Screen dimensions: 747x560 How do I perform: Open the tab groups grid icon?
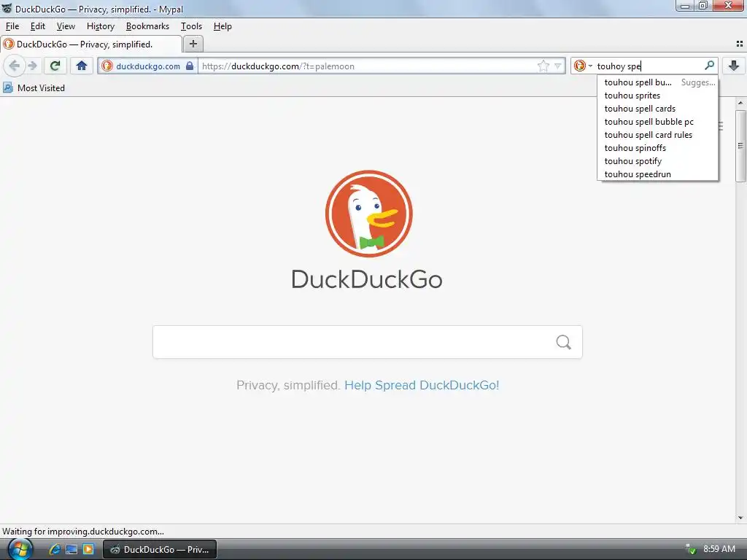[740, 44]
